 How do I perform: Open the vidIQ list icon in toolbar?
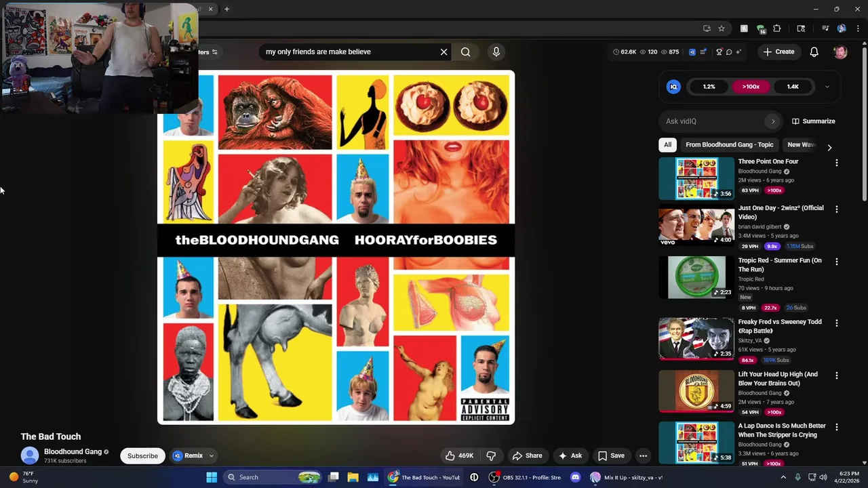coord(703,52)
